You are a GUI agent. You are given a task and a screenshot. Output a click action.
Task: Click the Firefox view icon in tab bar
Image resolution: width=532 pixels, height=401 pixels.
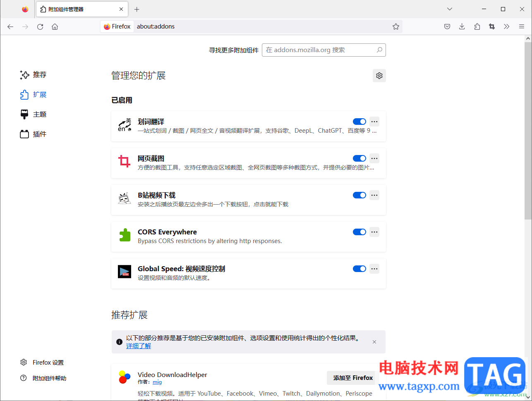[x=25, y=9]
